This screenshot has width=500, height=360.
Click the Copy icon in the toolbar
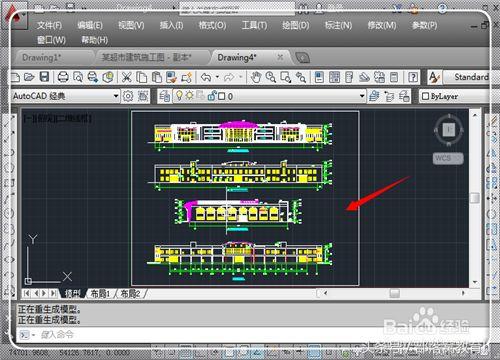[x=142, y=77]
